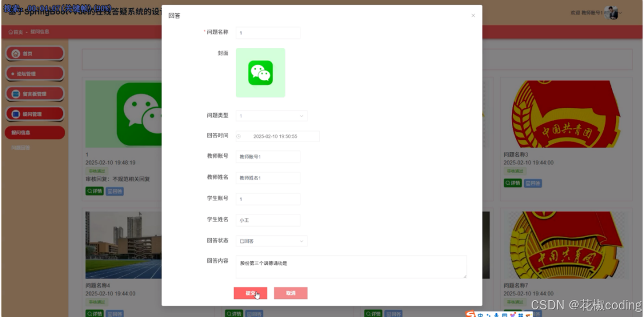Click 详情 button on 问题名称3 card

click(512, 183)
